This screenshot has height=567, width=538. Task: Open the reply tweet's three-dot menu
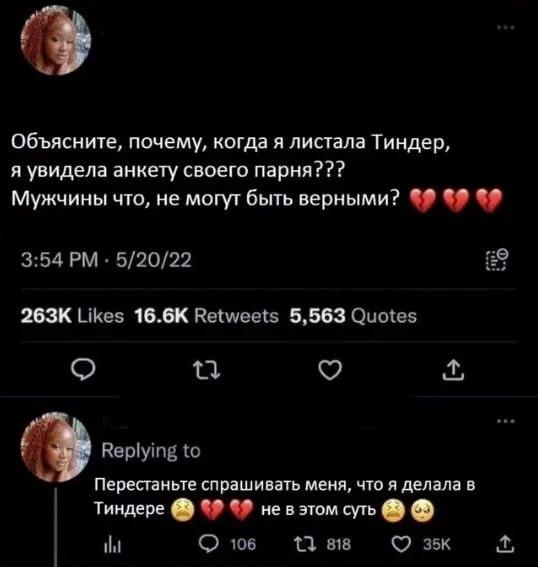[x=505, y=421]
